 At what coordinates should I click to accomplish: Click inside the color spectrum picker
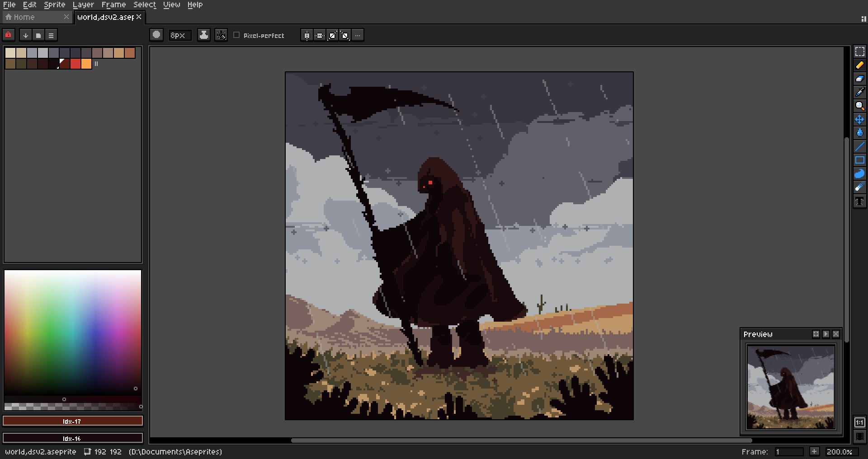[x=73, y=333]
